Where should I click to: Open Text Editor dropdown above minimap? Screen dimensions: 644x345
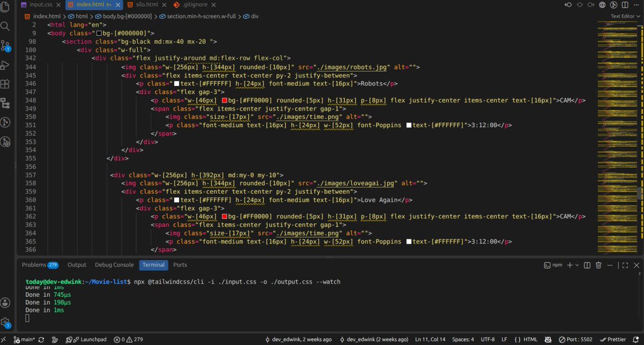[625, 16]
